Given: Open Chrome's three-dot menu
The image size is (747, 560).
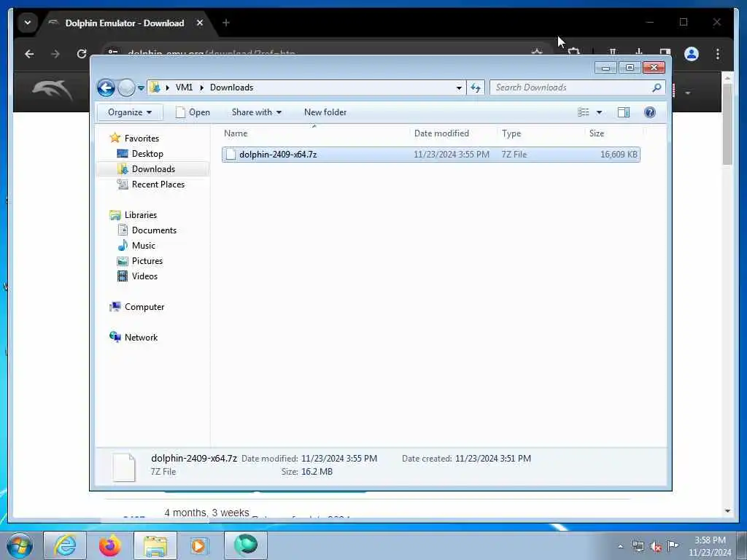Looking at the screenshot, I should 718,54.
